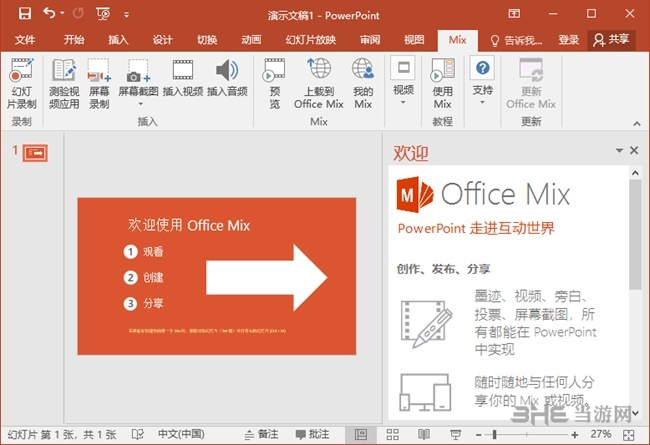Start slideshow from status bar icon
Image resolution: width=650 pixels, height=445 pixels.
pos(456,434)
